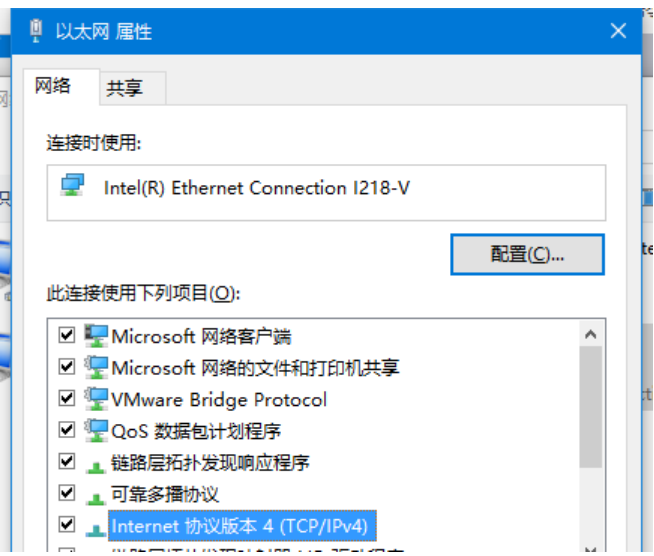Click the Microsoft 网络客户端 item icon

[96, 336]
